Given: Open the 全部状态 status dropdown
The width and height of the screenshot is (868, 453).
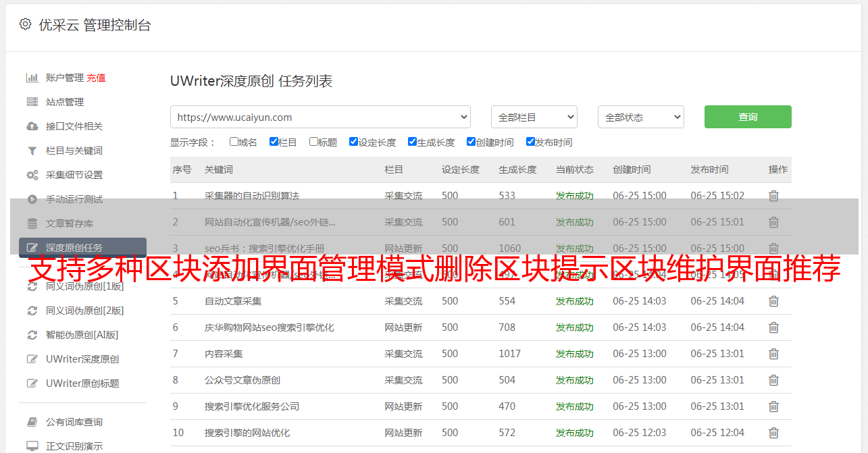Looking at the screenshot, I should [640, 117].
